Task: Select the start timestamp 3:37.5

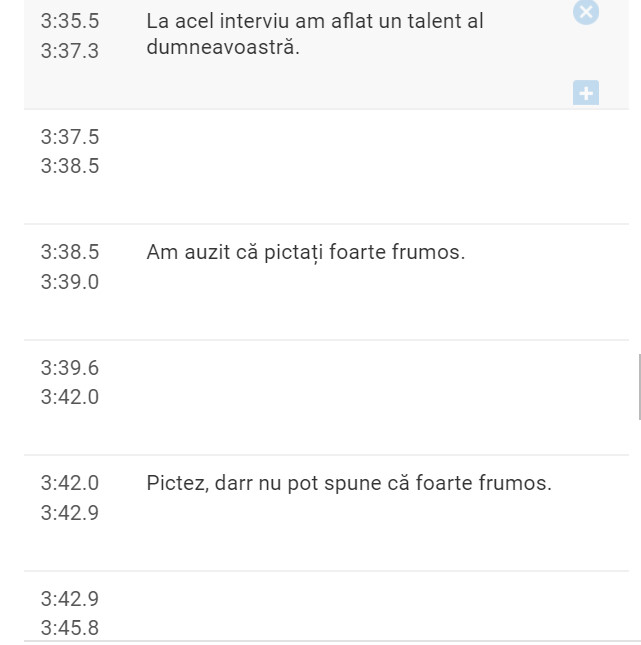Action: 70,137
